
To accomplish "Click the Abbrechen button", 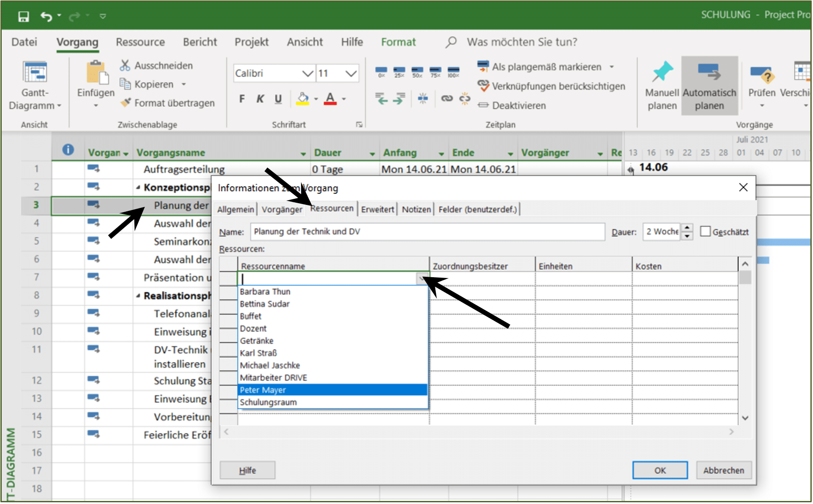I will (723, 470).
